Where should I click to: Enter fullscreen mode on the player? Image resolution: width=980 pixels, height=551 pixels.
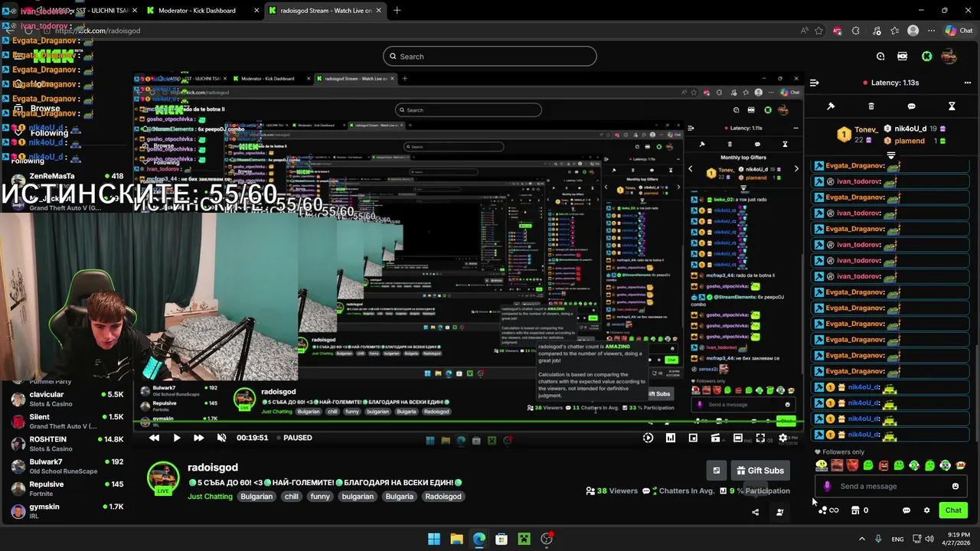coord(760,438)
